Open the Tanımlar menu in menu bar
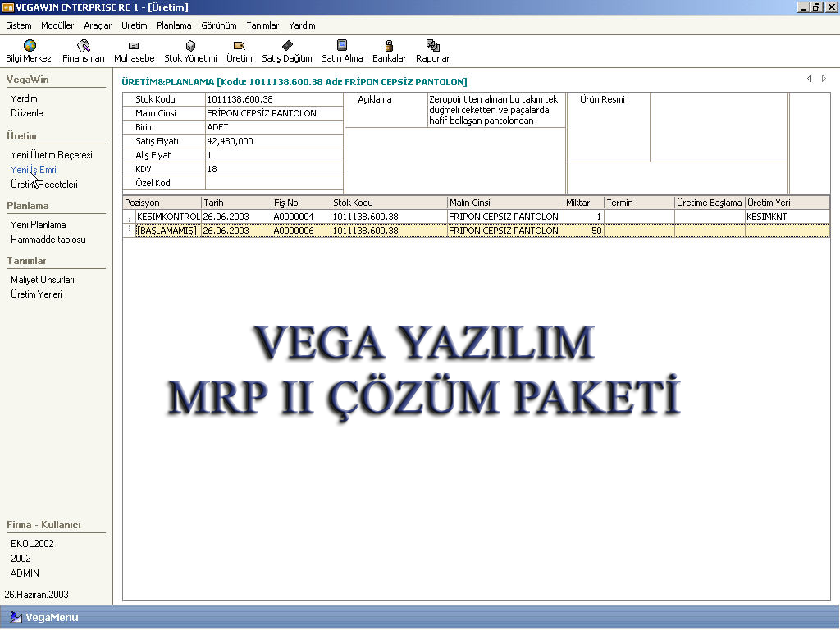The width and height of the screenshot is (840, 630). point(262,25)
